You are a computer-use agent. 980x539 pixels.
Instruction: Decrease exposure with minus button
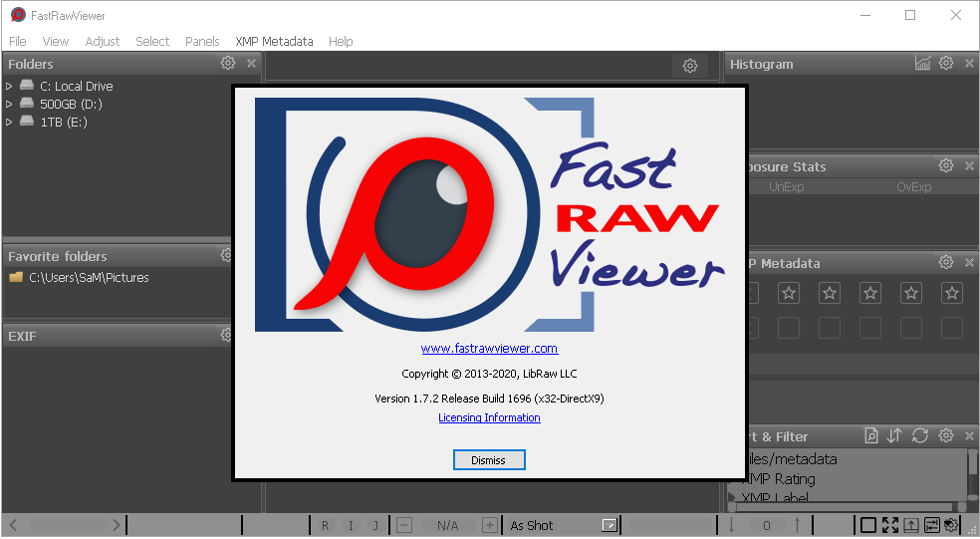[404, 525]
